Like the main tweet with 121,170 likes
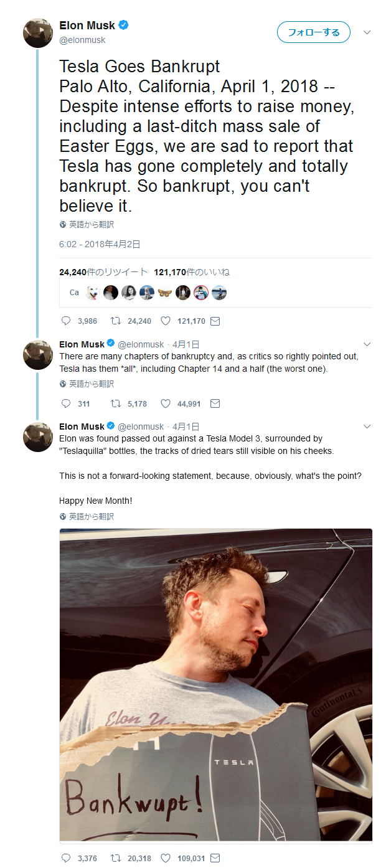The height and width of the screenshot is (868, 386). [x=166, y=321]
